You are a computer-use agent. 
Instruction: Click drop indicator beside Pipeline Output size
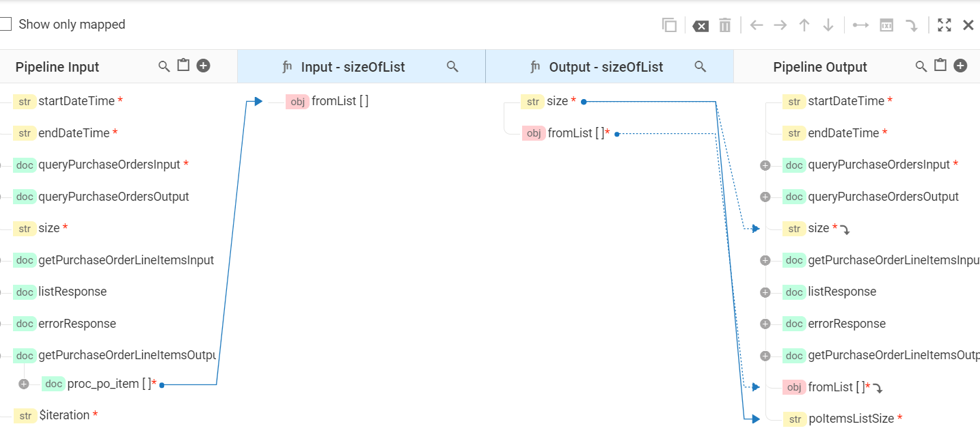[845, 230]
